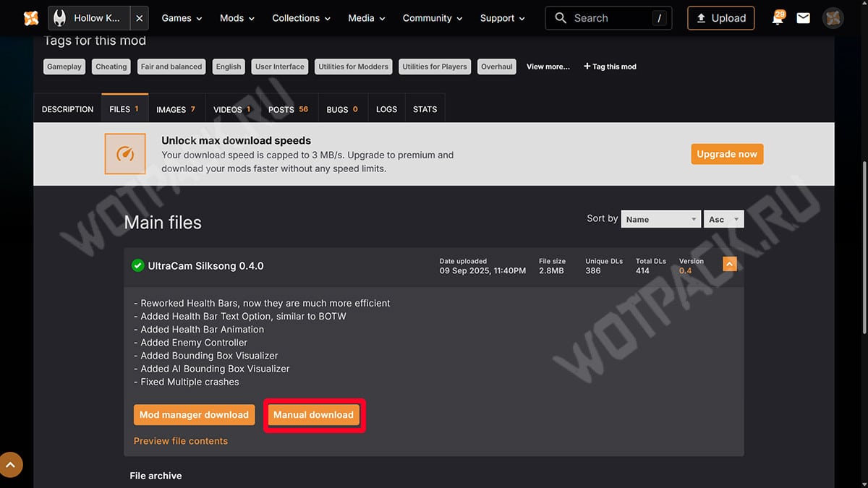This screenshot has width=868, height=488.
Task: Click the File archive heading
Action: point(156,476)
